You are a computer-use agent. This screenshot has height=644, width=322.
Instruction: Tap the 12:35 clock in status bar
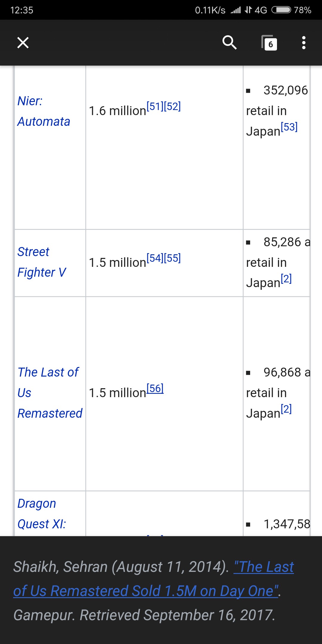tap(22, 10)
